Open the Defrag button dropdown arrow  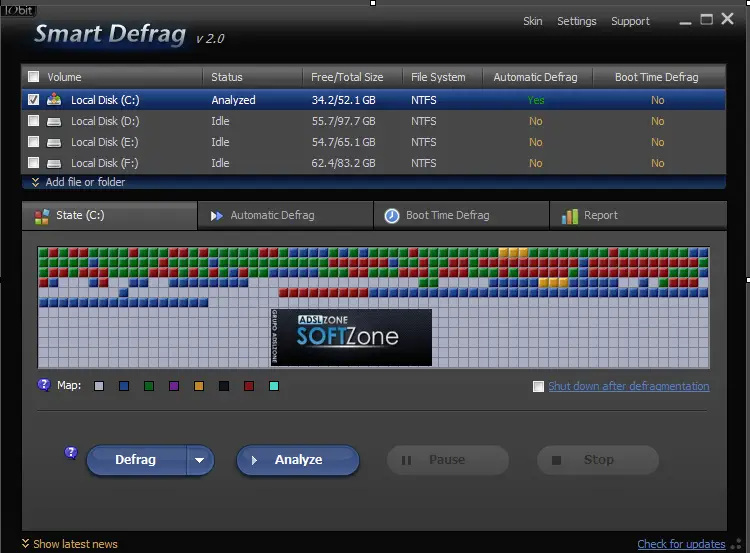coord(200,460)
